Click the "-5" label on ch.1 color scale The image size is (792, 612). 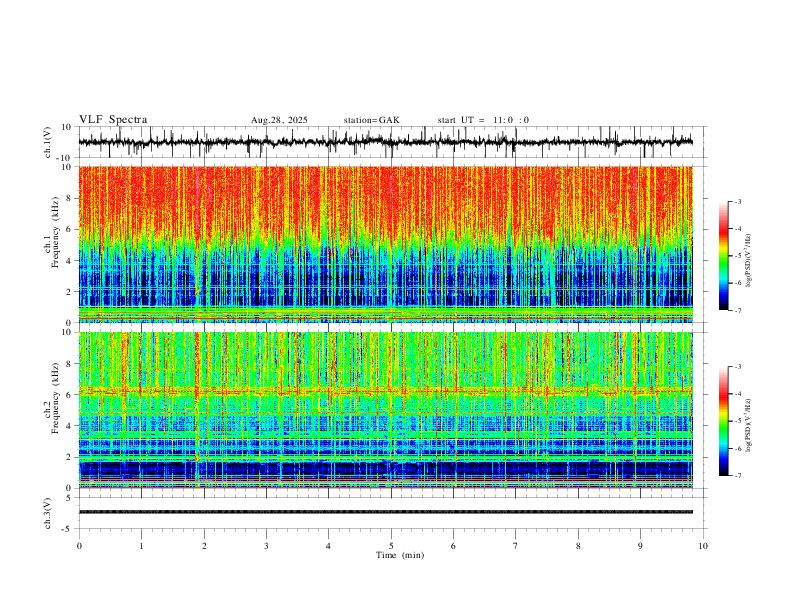pos(737,256)
